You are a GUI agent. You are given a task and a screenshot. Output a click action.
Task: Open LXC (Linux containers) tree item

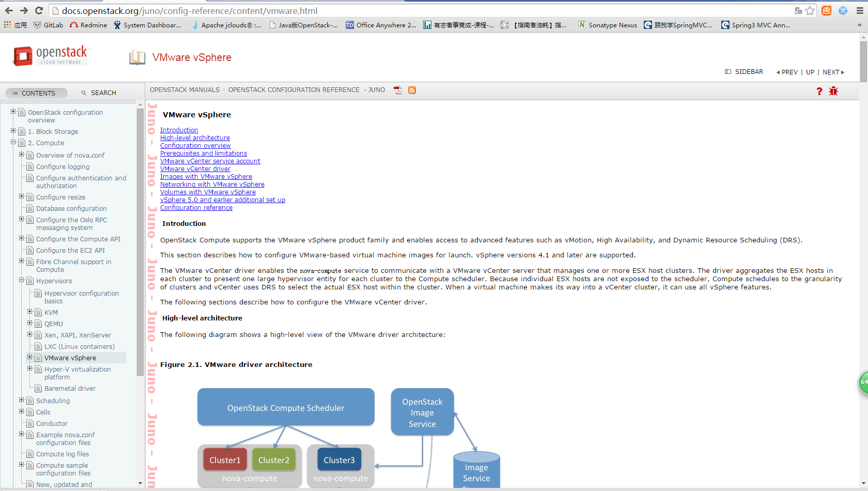coord(80,347)
